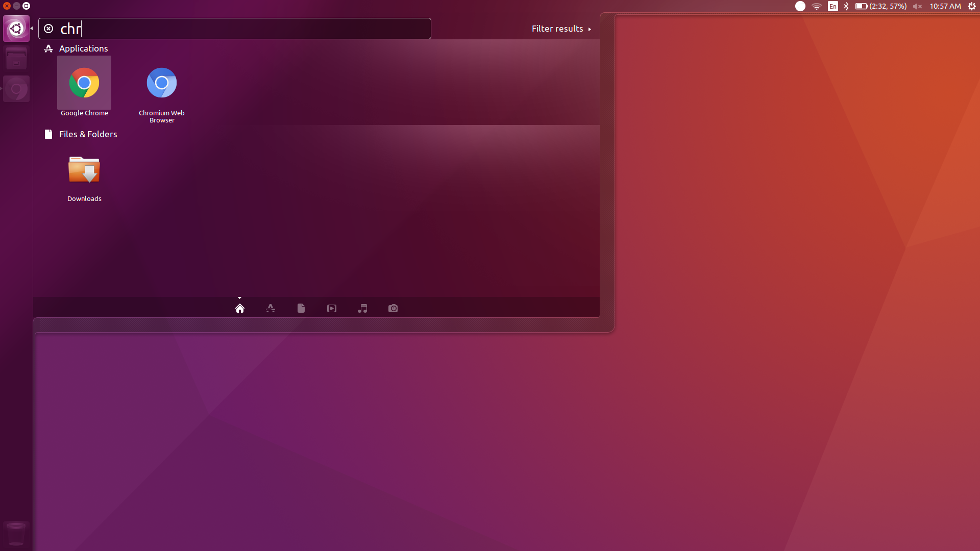Open the battery status indicator

click(x=881, y=6)
